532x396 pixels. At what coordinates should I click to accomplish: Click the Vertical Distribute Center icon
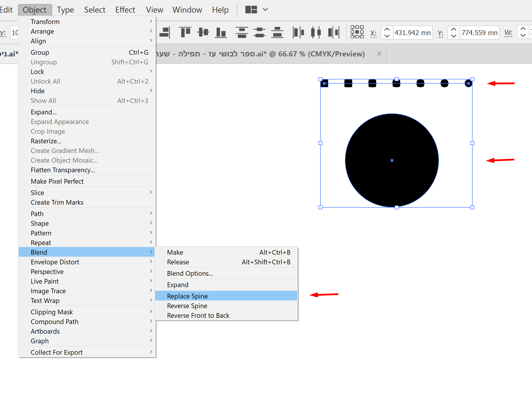click(x=259, y=32)
